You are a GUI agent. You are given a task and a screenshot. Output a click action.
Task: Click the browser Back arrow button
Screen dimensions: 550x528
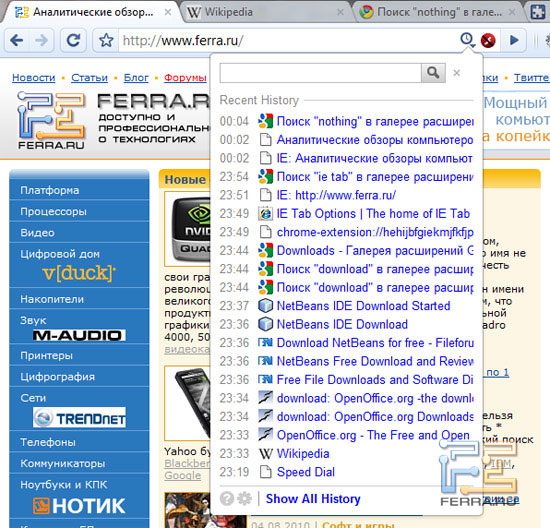(16, 41)
